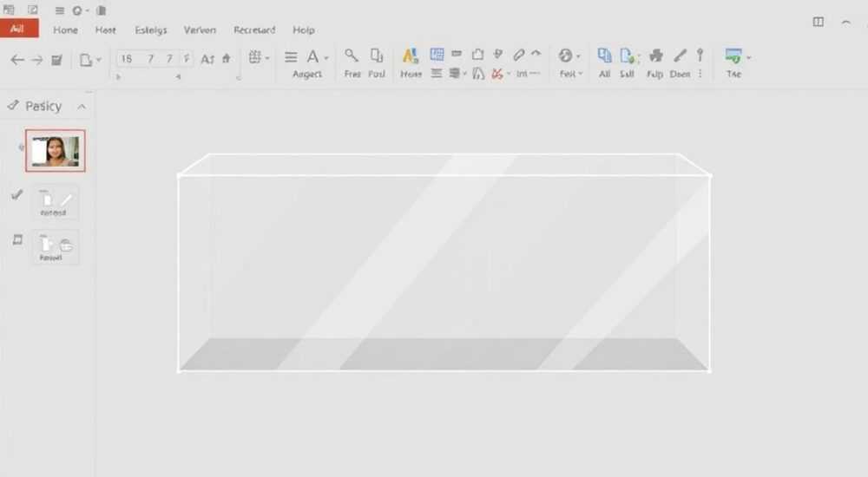The width and height of the screenshot is (868, 477).
Task: Click the back arrow icon in toolbar
Action: point(17,60)
